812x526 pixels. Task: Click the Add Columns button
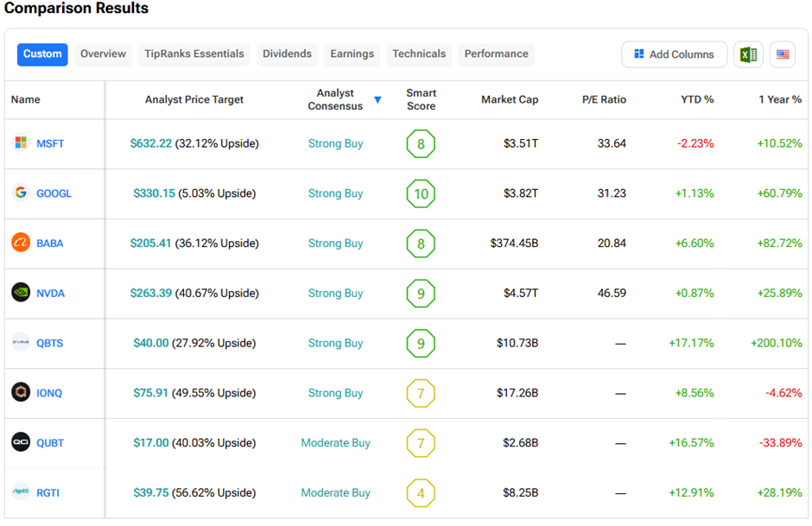click(x=674, y=54)
